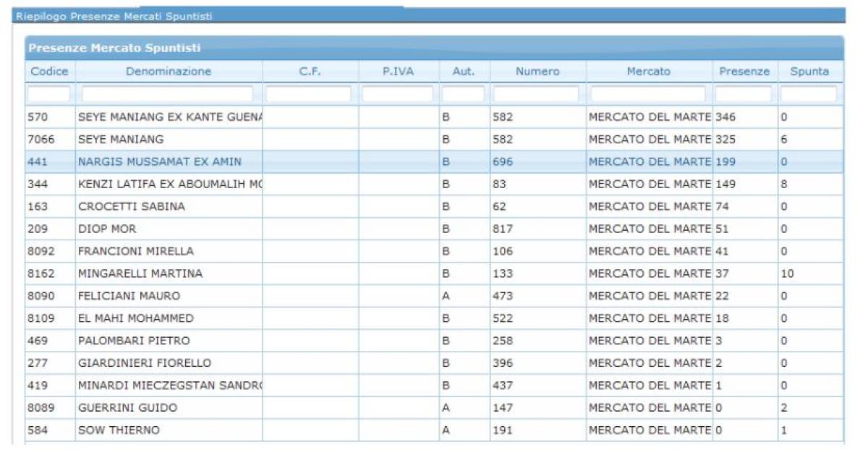
Task: Click the Presenze column header
Action: pos(744,72)
